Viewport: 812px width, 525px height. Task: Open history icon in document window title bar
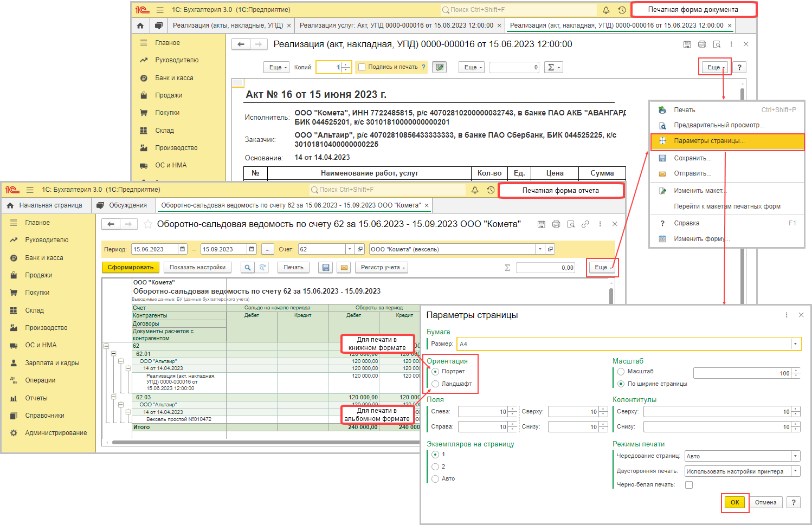[x=622, y=10]
